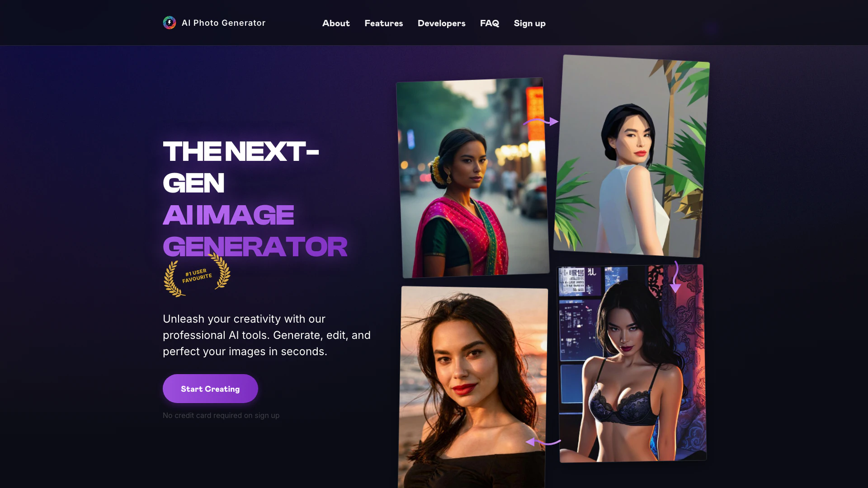Open the woman in pink saree photo

[x=473, y=178]
